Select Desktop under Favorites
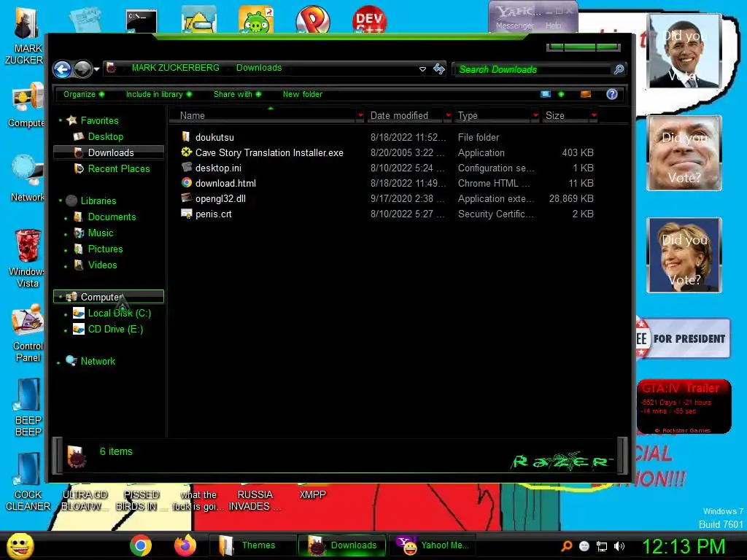747x560 pixels. click(106, 136)
